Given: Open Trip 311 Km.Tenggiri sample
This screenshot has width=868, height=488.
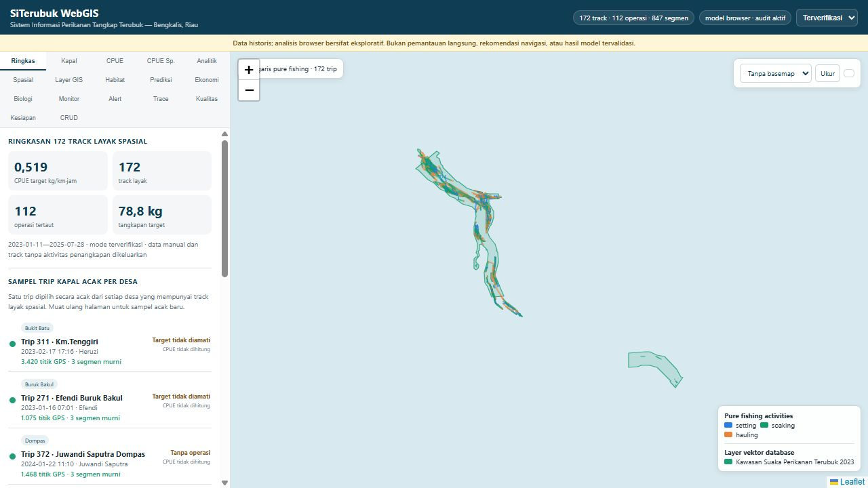Looking at the screenshot, I should (x=109, y=344).
